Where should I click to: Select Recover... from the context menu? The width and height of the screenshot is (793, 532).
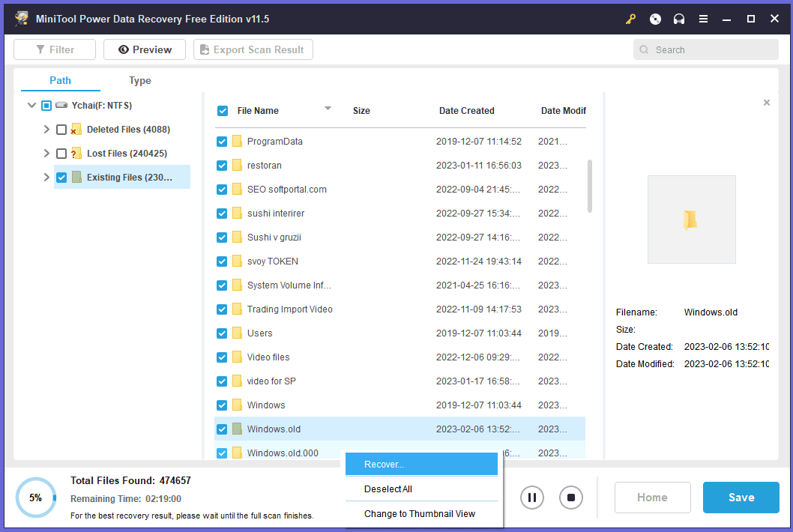tap(421, 465)
